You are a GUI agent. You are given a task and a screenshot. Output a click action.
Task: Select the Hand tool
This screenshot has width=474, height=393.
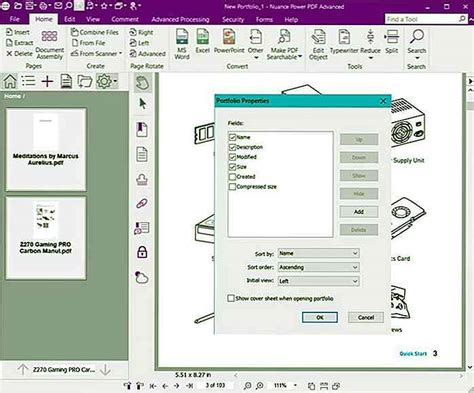tap(142, 83)
